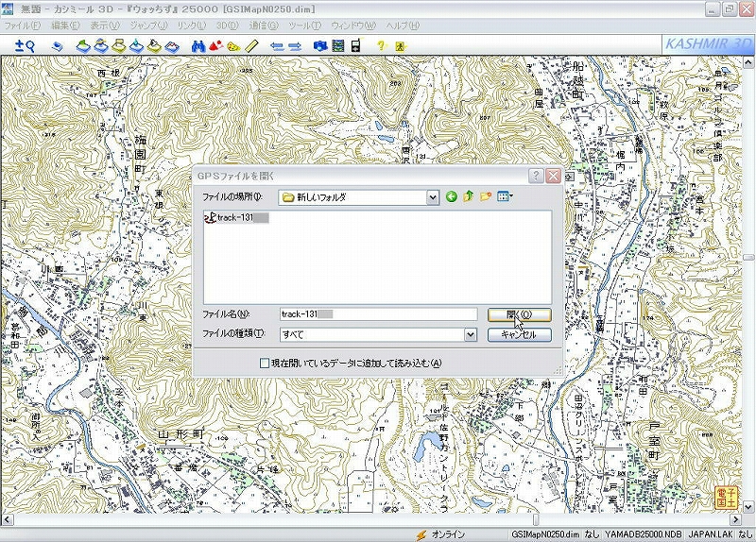Screen dimensions: 756x542
Task: Click the second blue map layer icon
Action: (101, 45)
